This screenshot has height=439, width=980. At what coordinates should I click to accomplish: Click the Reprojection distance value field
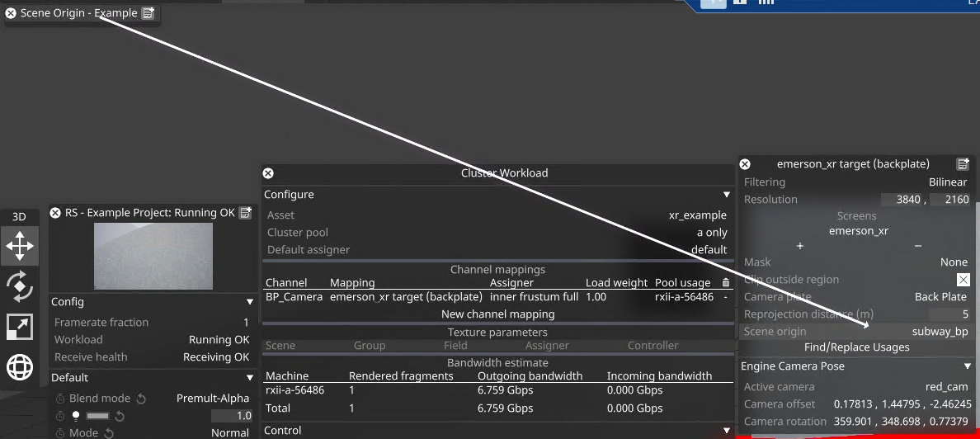click(949, 314)
